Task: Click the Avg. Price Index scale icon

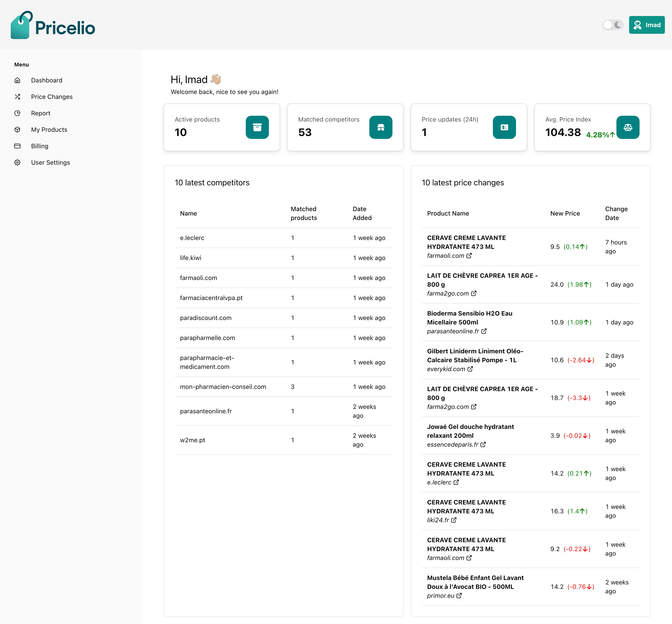Action: pos(628,127)
